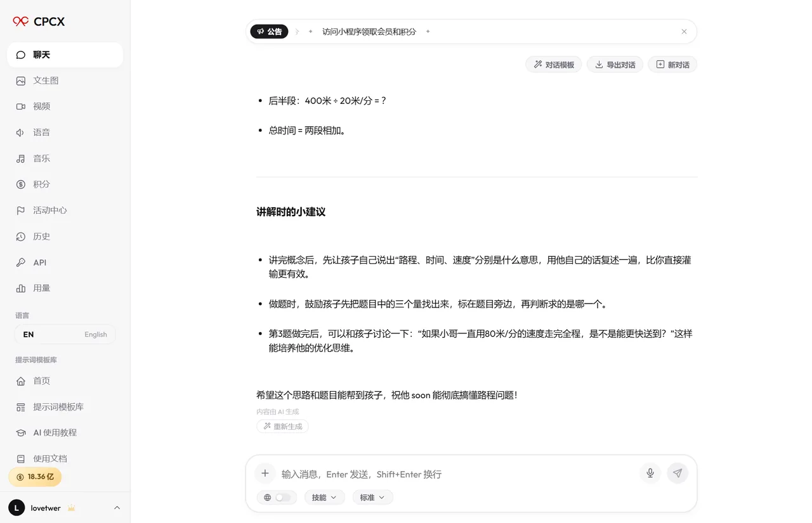Click 重新生成 to regenerate the response
812x523 pixels.
282,427
